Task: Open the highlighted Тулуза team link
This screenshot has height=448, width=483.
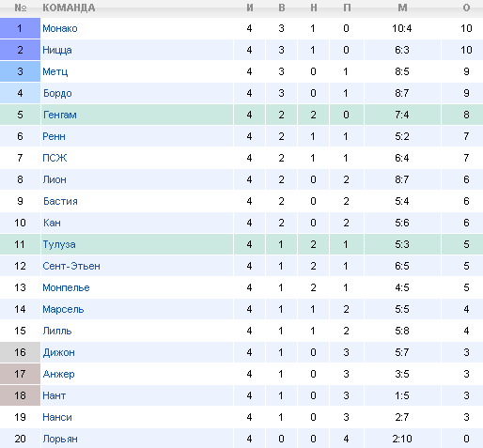Action: click(59, 244)
